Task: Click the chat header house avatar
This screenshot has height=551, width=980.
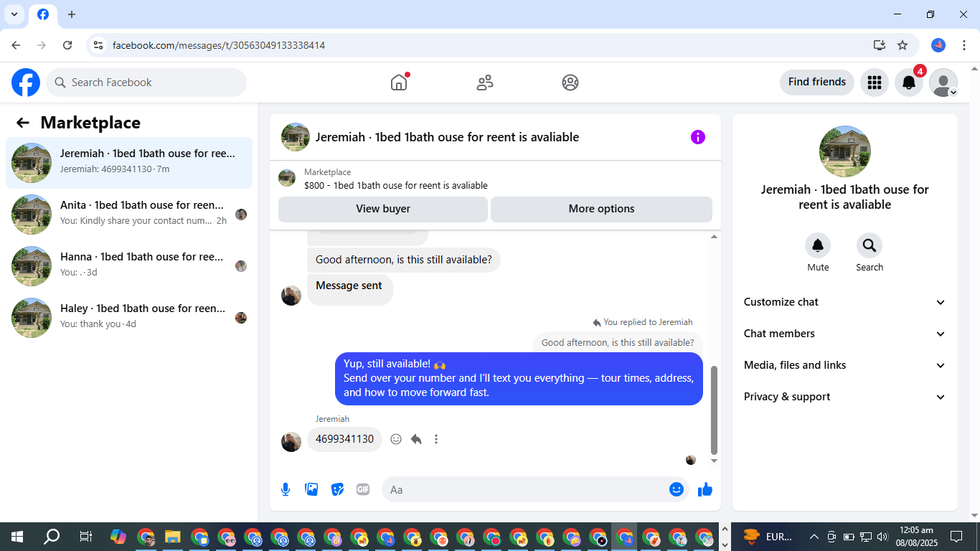Action: (x=296, y=137)
